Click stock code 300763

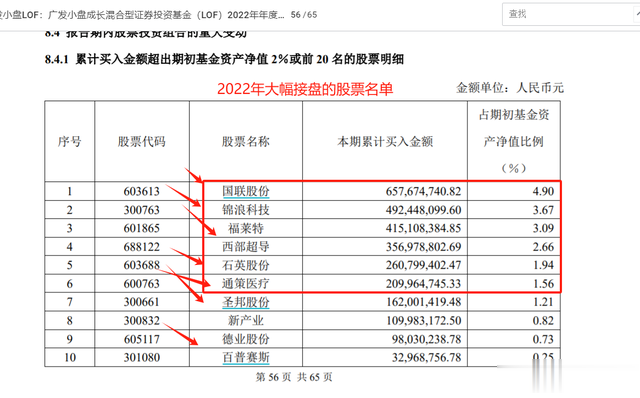click(142, 210)
